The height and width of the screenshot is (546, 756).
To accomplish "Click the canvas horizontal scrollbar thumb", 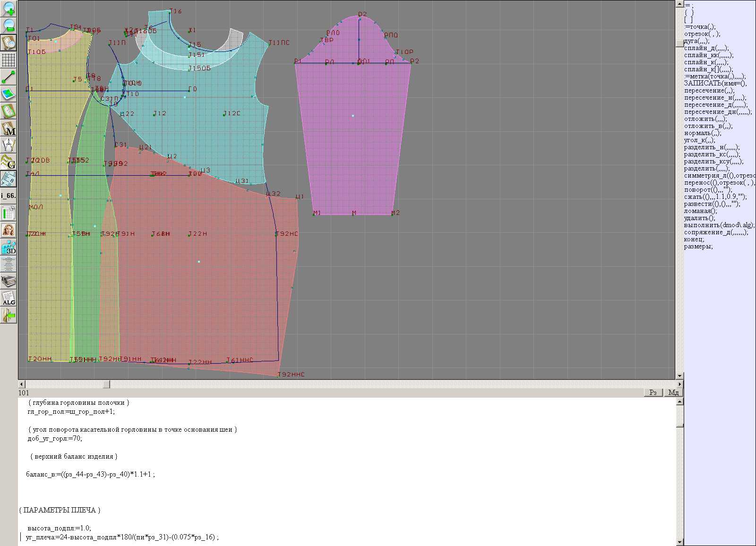I will pyautogui.click(x=106, y=384).
